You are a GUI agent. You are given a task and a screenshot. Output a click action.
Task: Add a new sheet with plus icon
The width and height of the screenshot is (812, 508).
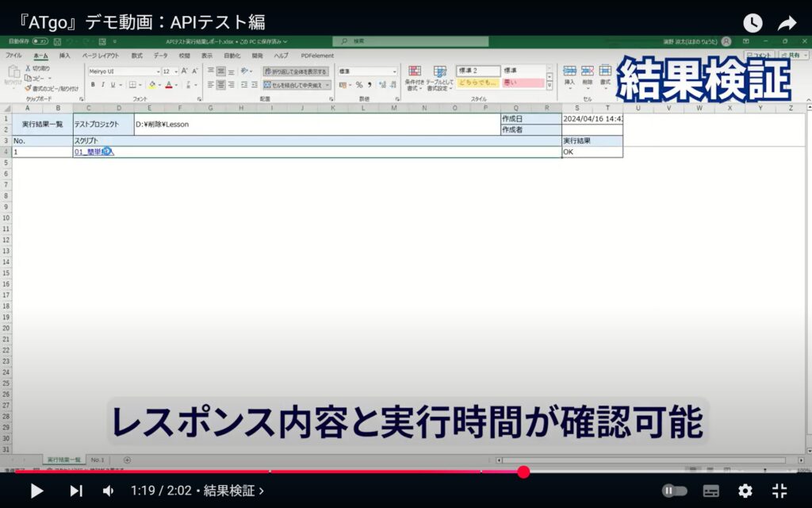click(x=127, y=460)
